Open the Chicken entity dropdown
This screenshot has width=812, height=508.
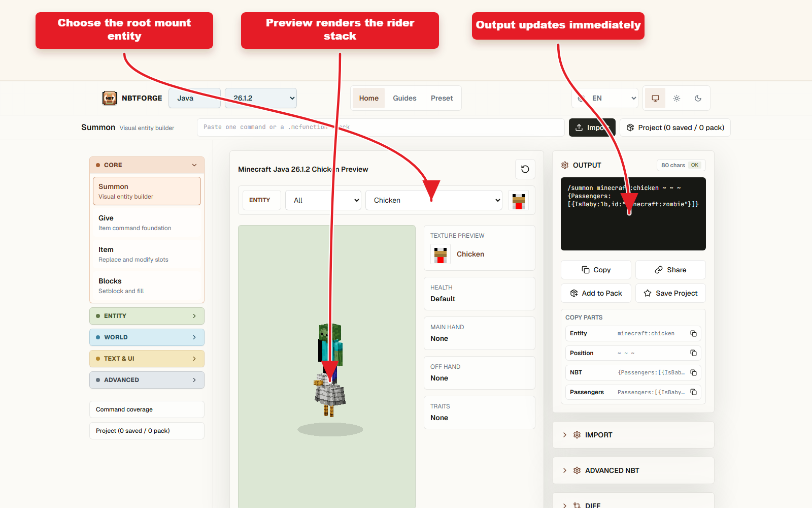tap(434, 200)
